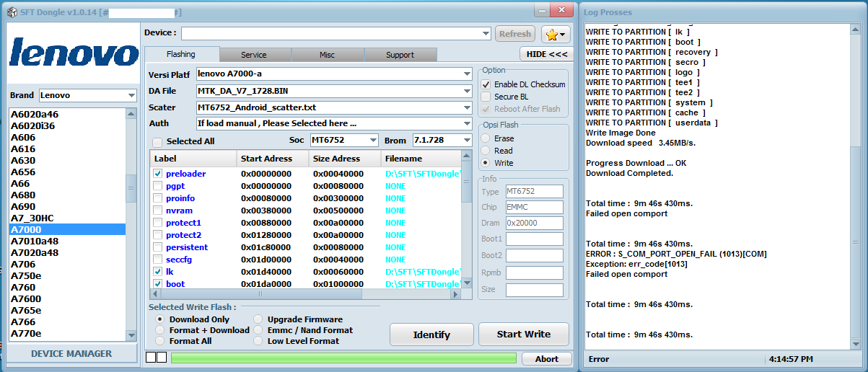
Task: Switch to the Service tab
Action: pos(254,55)
